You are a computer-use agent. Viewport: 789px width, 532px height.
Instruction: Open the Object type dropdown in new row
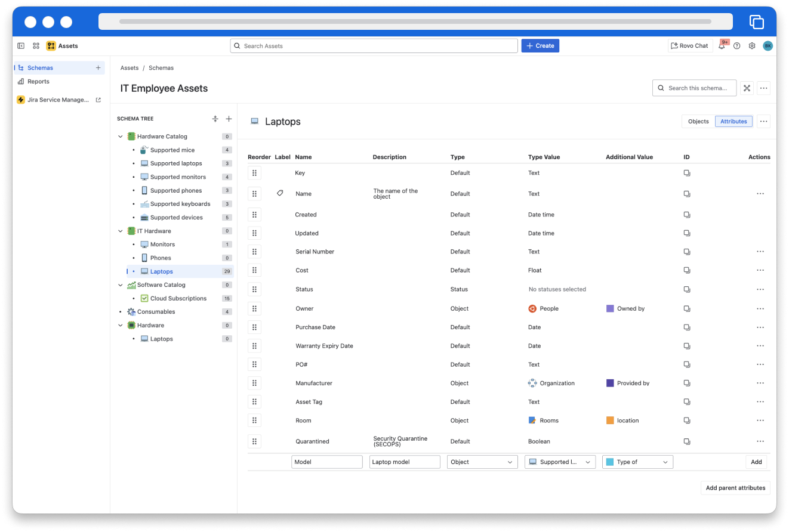pos(482,462)
